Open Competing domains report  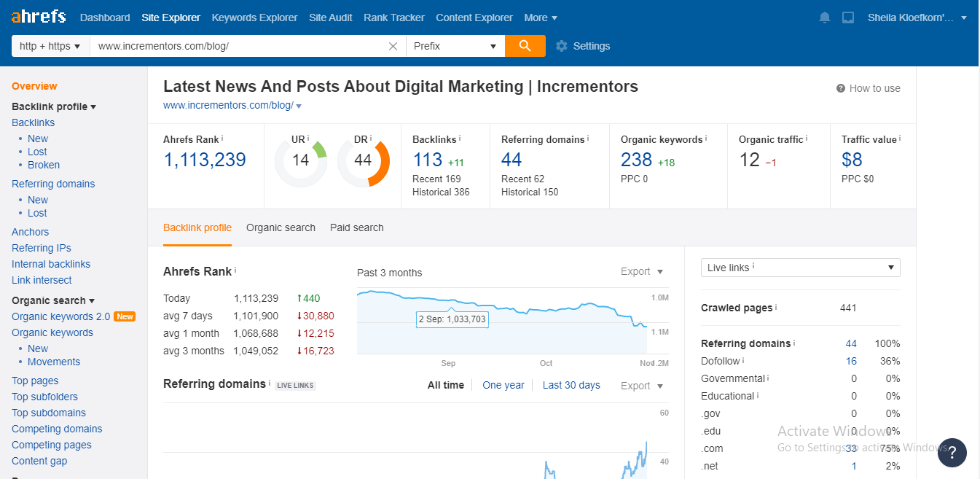point(57,429)
